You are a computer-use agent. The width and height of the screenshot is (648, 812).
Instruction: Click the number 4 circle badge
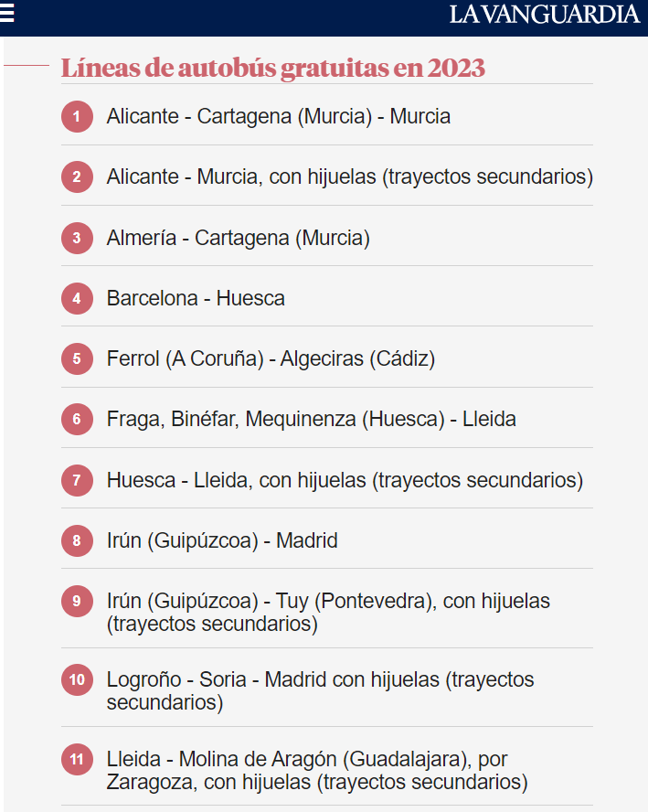click(77, 298)
